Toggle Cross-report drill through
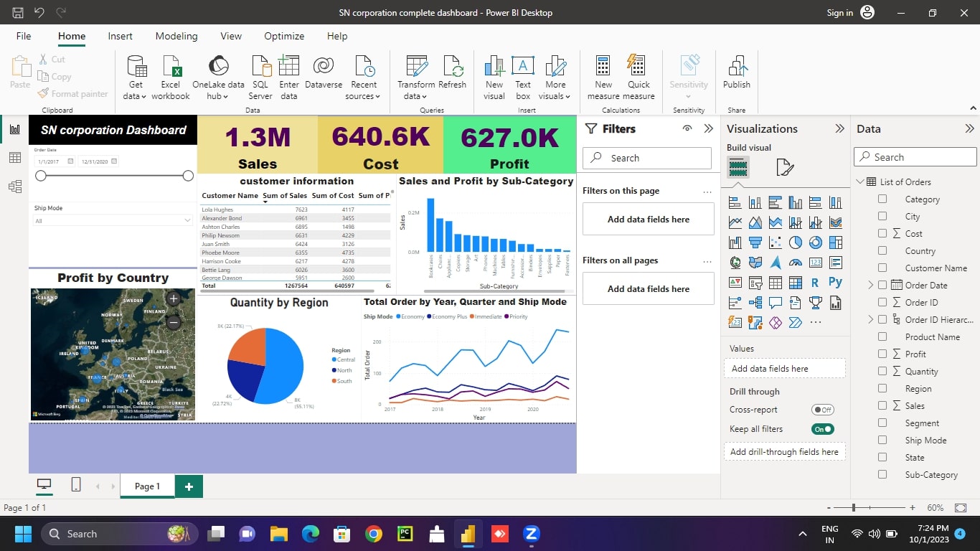This screenshot has height=551, width=980. 822,410
